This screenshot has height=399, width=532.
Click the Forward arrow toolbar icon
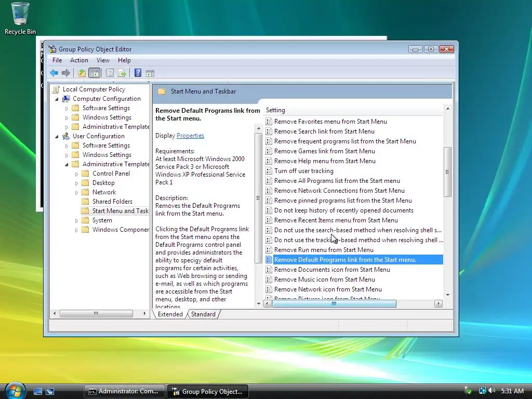tap(66, 73)
